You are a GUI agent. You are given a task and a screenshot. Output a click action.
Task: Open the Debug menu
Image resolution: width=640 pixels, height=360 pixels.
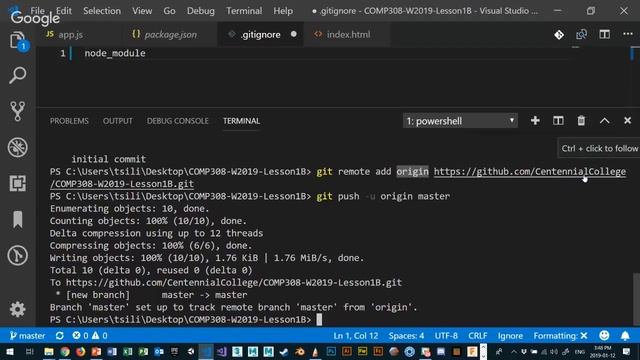pos(201,11)
